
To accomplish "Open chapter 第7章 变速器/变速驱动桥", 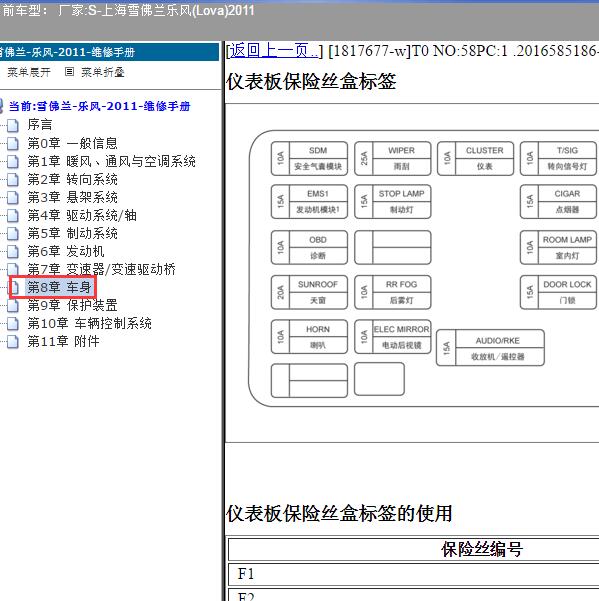I will pos(102,269).
